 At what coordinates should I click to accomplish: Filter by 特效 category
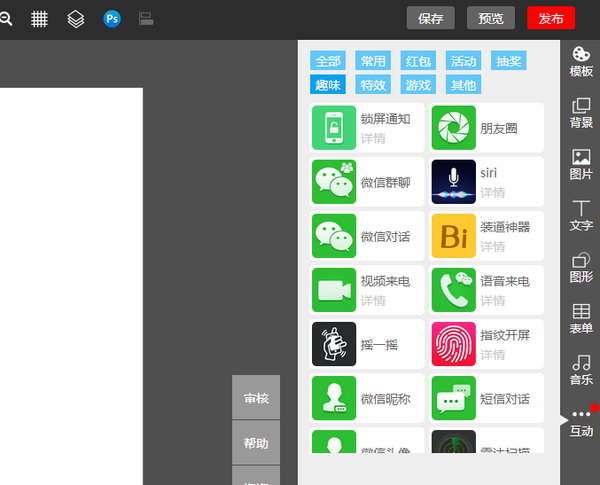coord(373,84)
